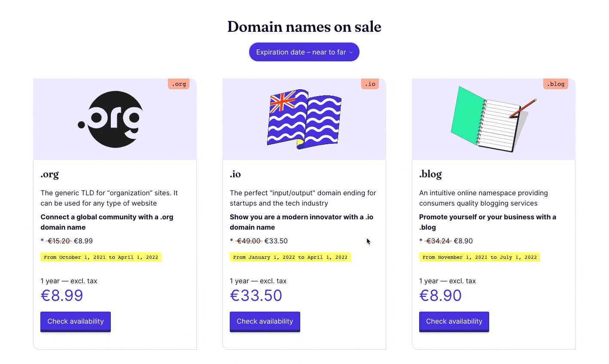This screenshot has width=609, height=364.
Task: Click the Domain names on sale heading
Action: tap(304, 27)
